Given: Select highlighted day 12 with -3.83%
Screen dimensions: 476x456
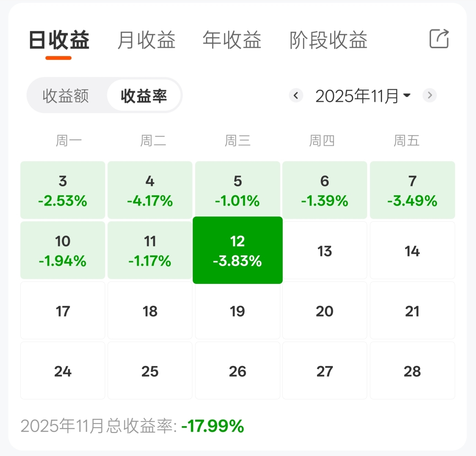Looking at the screenshot, I should (238, 250).
